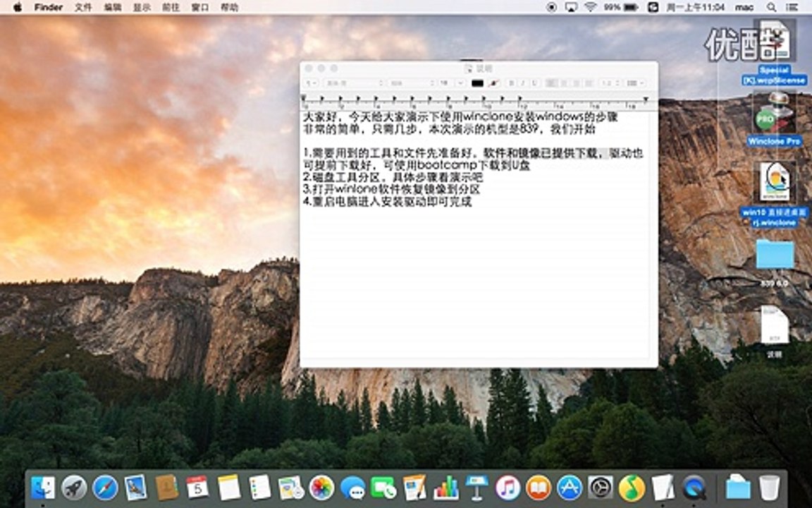Image resolution: width=812 pixels, height=508 pixels.
Task: Open Reminders list icon in Dock
Action: (259, 488)
